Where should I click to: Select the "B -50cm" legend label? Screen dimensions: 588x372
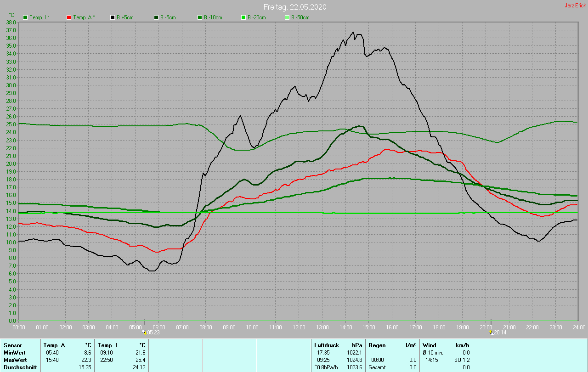click(x=300, y=17)
